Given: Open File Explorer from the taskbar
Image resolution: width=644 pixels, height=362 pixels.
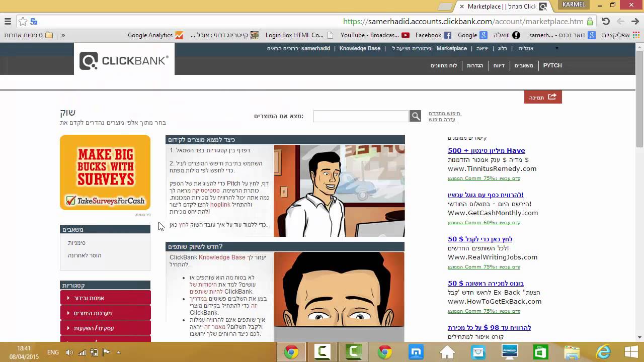Looking at the screenshot, I should [572, 352].
